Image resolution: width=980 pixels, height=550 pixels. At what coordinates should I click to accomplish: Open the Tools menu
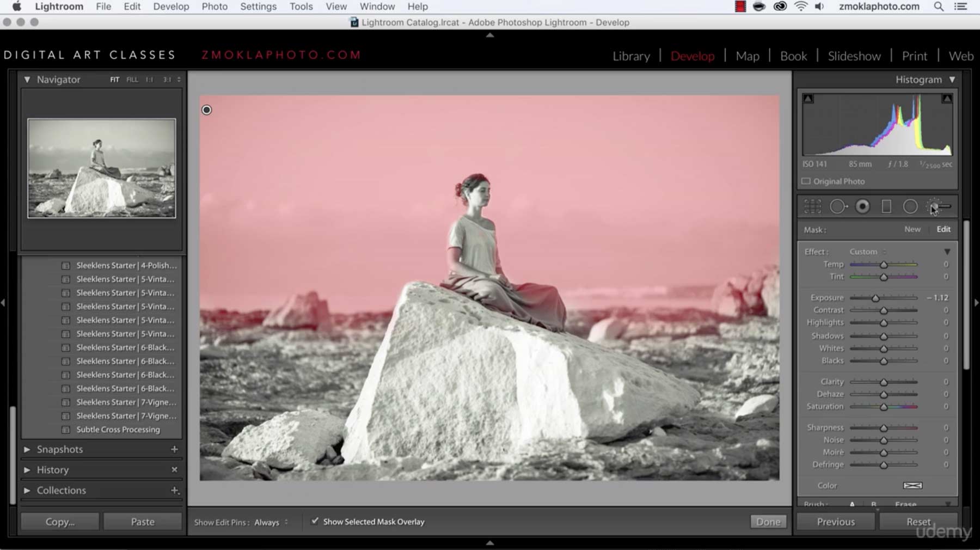click(301, 7)
